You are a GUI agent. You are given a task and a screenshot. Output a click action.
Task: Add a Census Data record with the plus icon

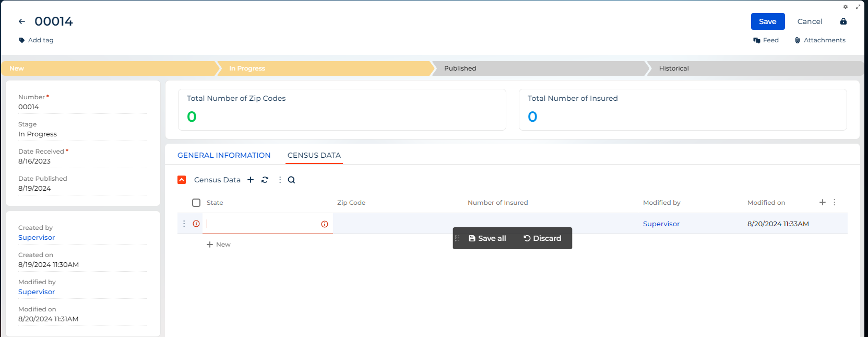coord(251,180)
